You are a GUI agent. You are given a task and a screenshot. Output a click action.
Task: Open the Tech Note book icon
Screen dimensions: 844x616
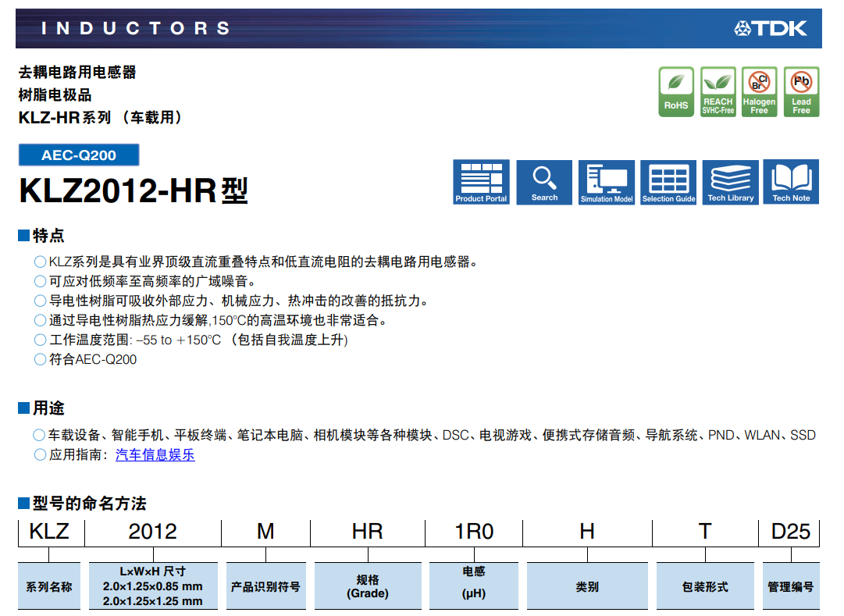pyautogui.click(x=791, y=182)
